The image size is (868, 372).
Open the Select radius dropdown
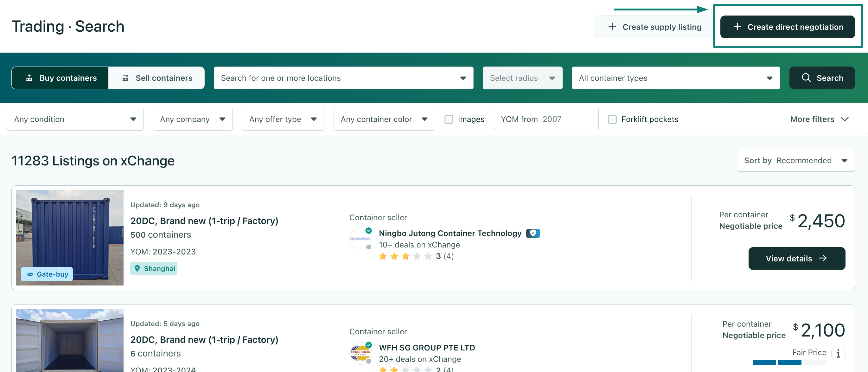pyautogui.click(x=522, y=78)
